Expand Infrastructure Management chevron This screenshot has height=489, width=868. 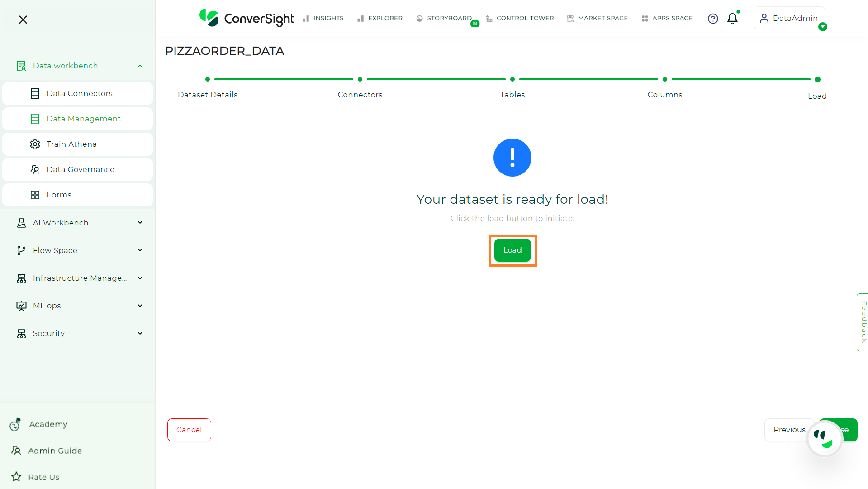(x=140, y=278)
